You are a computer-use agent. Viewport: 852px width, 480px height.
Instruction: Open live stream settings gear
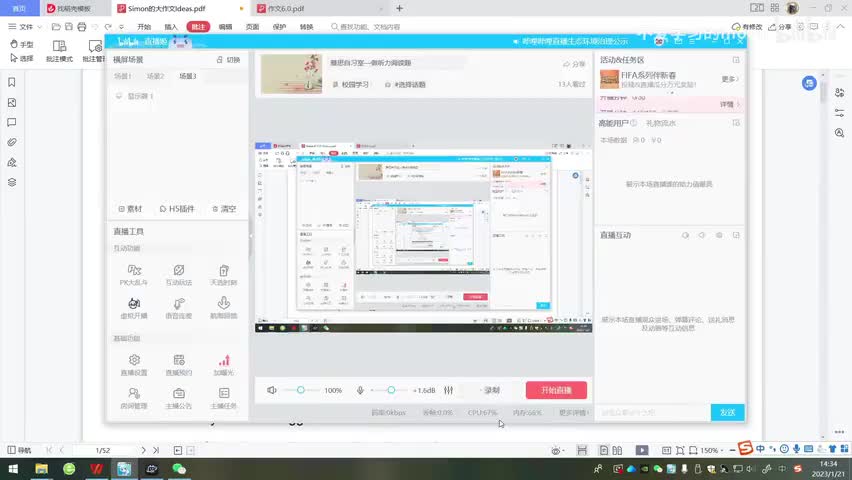click(x=134, y=365)
